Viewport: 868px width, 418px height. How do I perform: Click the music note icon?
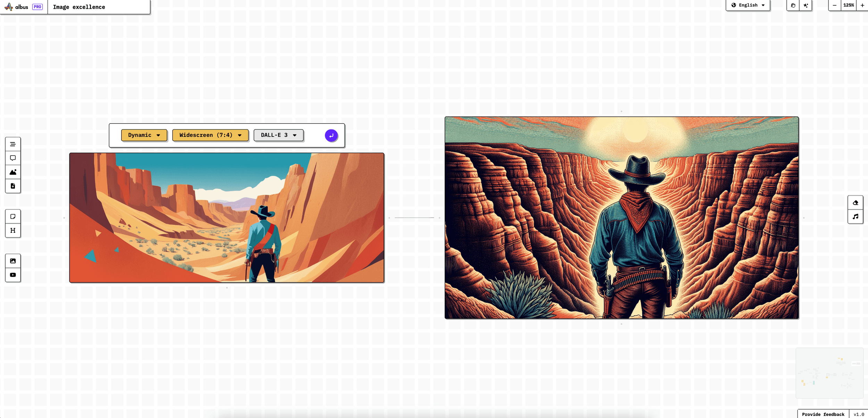[x=855, y=217]
